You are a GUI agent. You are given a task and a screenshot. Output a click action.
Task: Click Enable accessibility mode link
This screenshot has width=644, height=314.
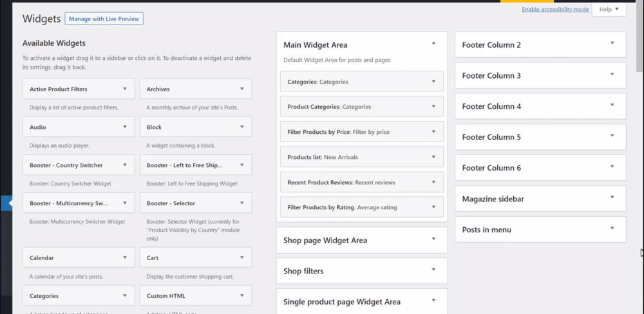point(555,10)
